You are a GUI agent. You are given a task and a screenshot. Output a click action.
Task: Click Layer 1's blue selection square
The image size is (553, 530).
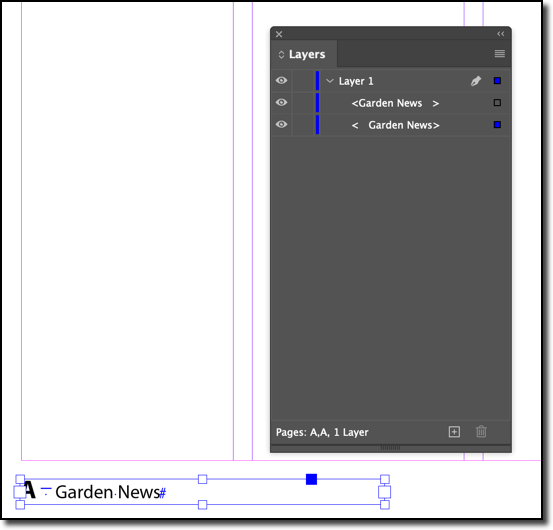coord(497,81)
